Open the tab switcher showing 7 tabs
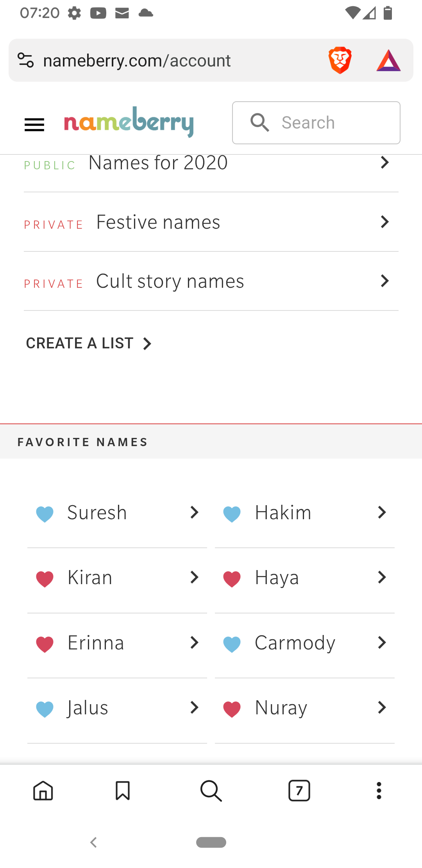The width and height of the screenshot is (422, 868). pyautogui.click(x=299, y=791)
